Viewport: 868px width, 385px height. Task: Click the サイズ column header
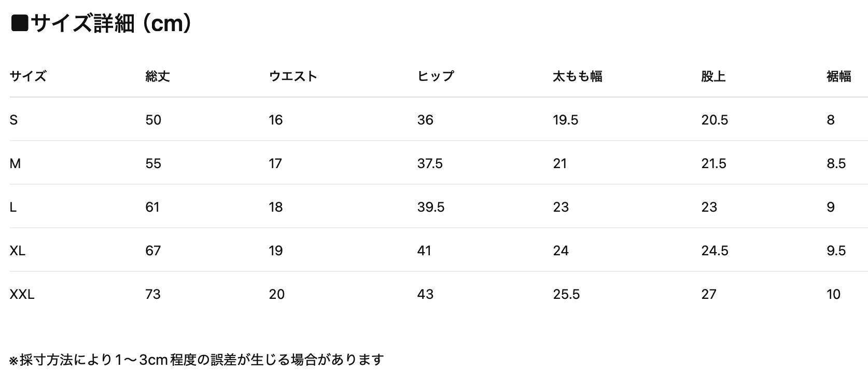coord(28,76)
